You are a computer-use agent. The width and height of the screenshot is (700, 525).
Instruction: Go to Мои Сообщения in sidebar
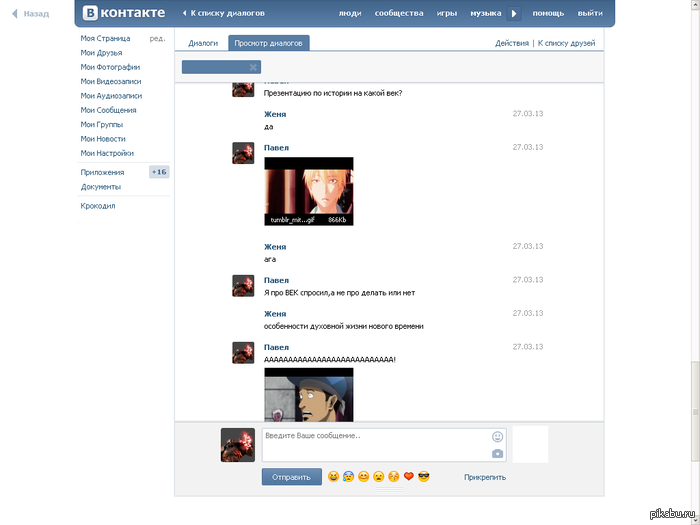click(108, 110)
